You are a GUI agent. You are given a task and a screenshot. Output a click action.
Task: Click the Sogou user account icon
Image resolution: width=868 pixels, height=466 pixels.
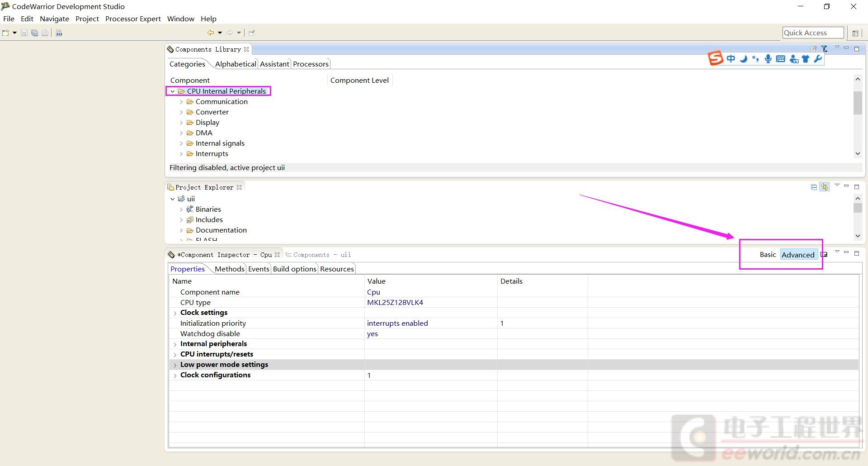794,59
